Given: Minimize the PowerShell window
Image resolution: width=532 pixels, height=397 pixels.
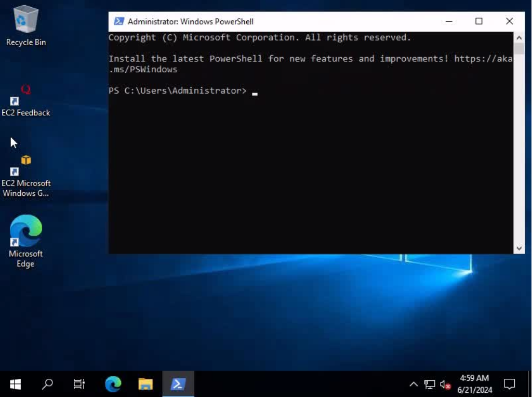Looking at the screenshot, I should click(x=449, y=21).
